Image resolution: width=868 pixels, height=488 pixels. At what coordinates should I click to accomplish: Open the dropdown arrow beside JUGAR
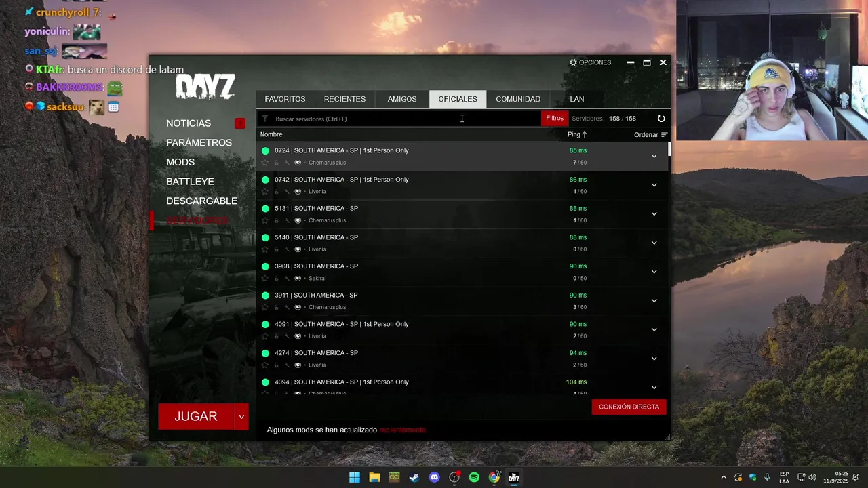pyautogui.click(x=241, y=417)
